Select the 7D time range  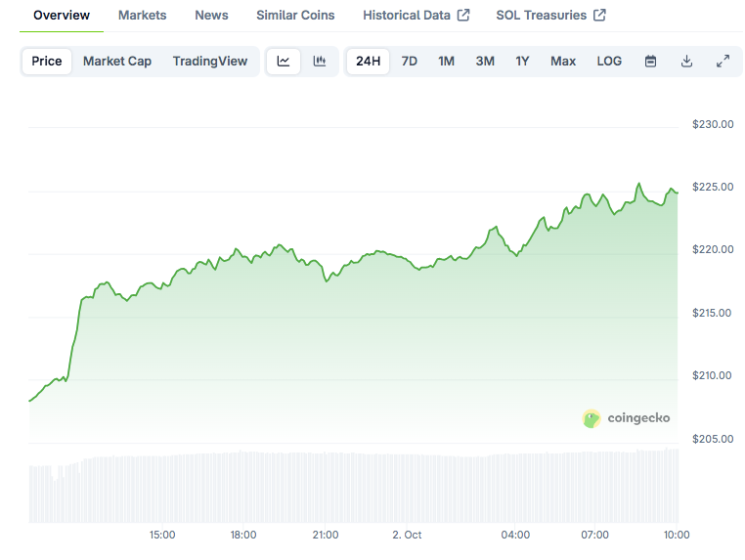pyautogui.click(x=410, y=61)
